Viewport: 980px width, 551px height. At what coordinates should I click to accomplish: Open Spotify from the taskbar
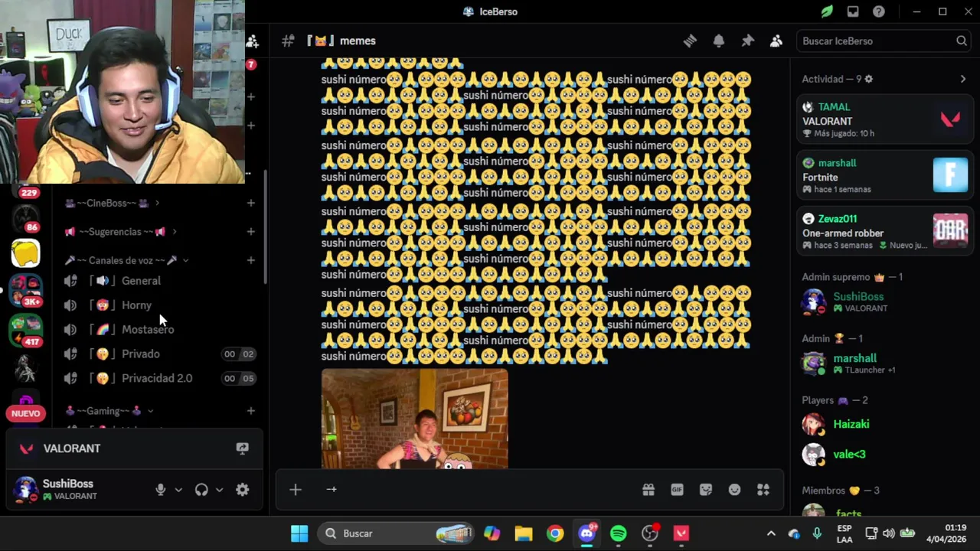[619, 533]
